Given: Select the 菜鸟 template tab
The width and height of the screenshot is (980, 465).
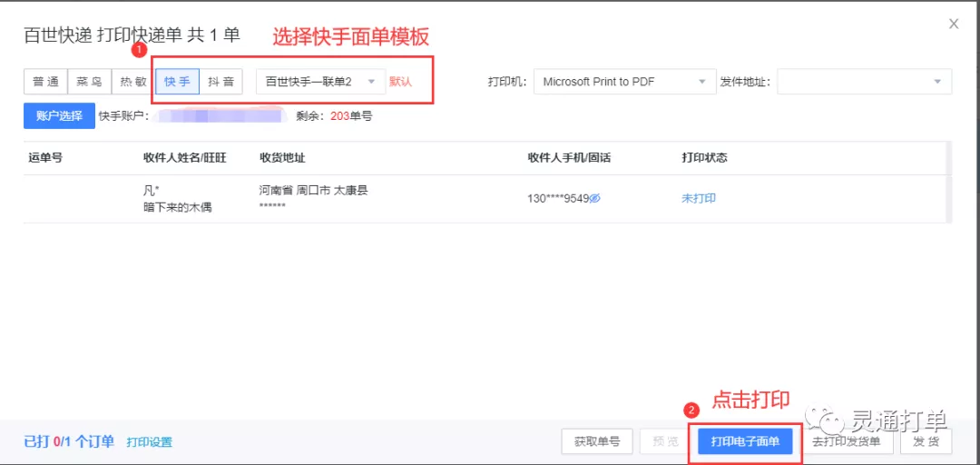Looking at the screenshot, I should click(x=89, y=82).
